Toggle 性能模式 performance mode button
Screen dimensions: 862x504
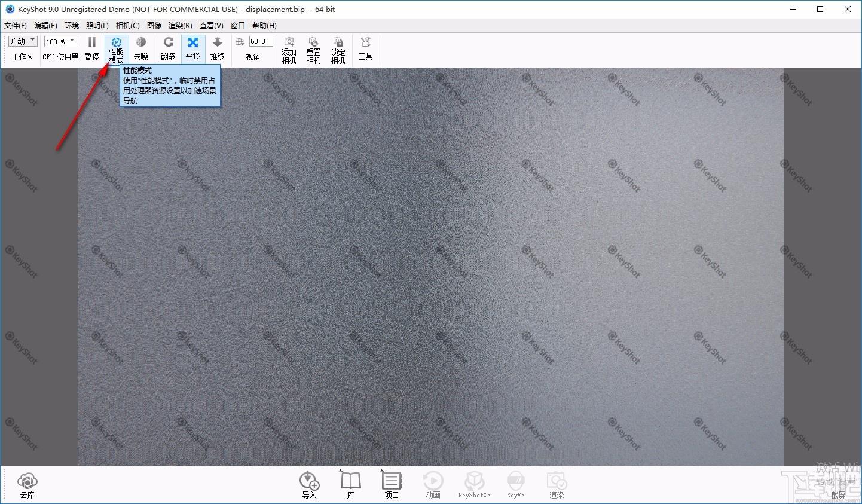tap(117, 49)
